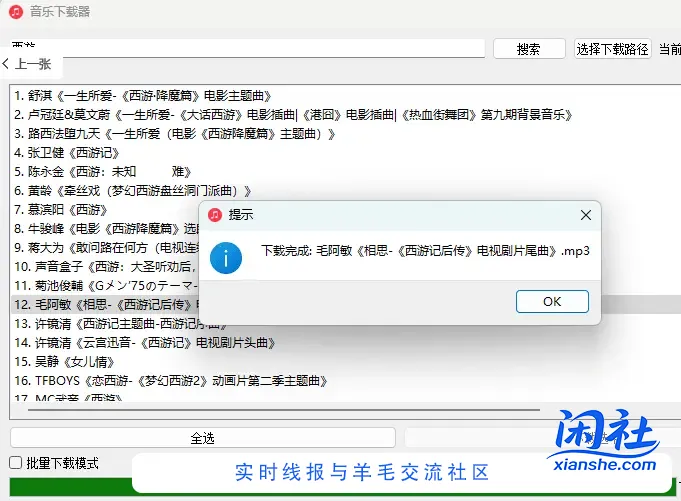The width and height of the screenshot is (681, 501).
Task: Select song 5 陈永金《西游:未知
Action: tap(102, 172)
